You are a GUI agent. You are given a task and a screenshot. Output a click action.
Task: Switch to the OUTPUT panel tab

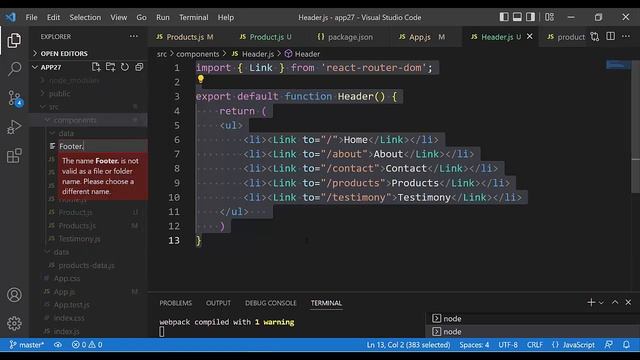click(x=218, y=303)
